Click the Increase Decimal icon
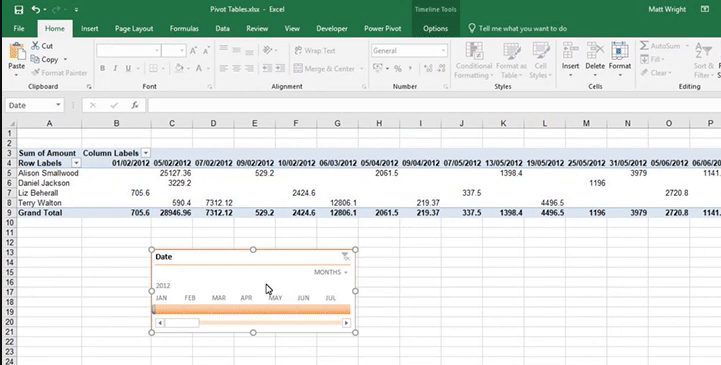This screenshot has height=365, width=721. coord(428,68)
